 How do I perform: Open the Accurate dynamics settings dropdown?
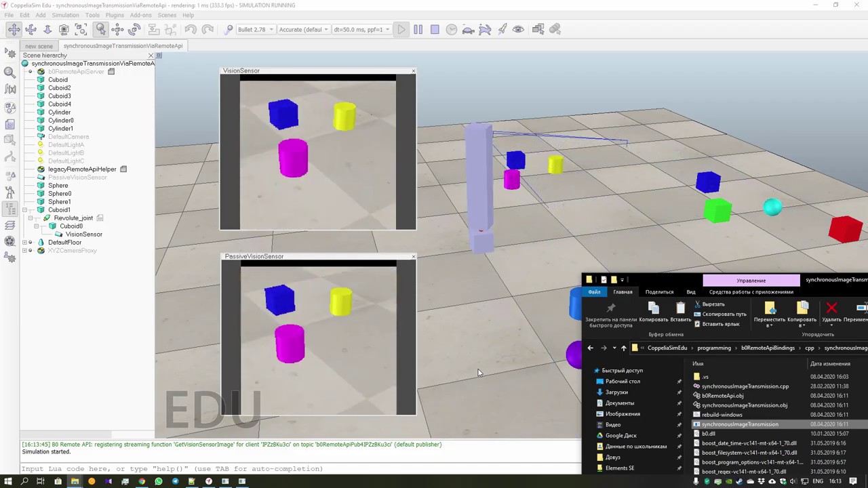(304, 29)
